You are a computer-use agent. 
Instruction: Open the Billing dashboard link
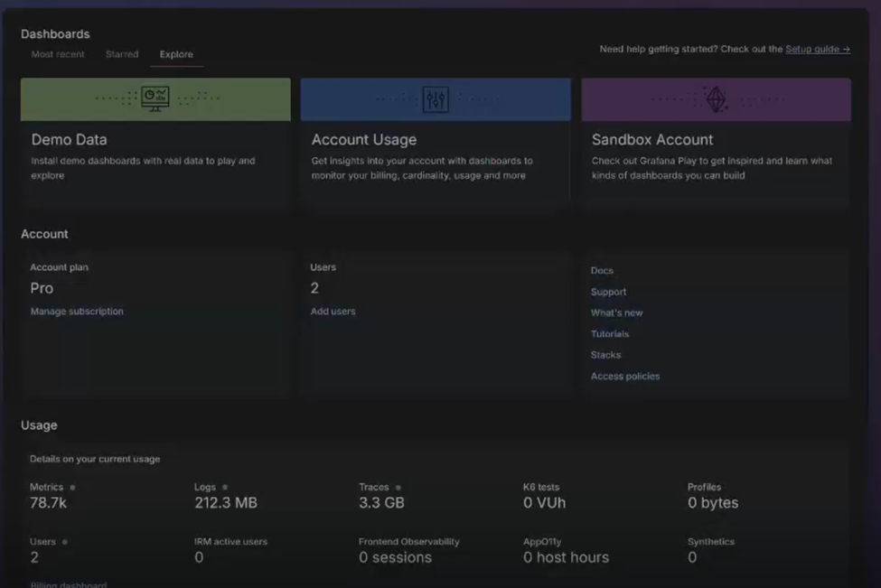[x=69, y=584]
